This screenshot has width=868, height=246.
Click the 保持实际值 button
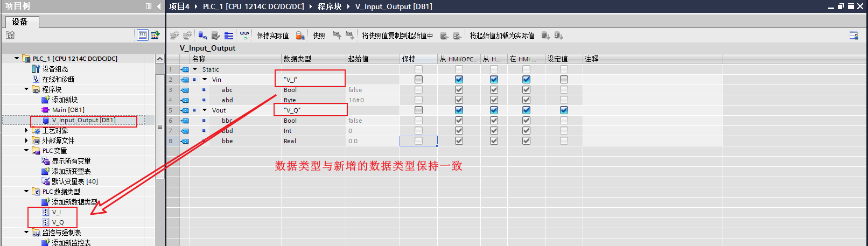(272, 36)
